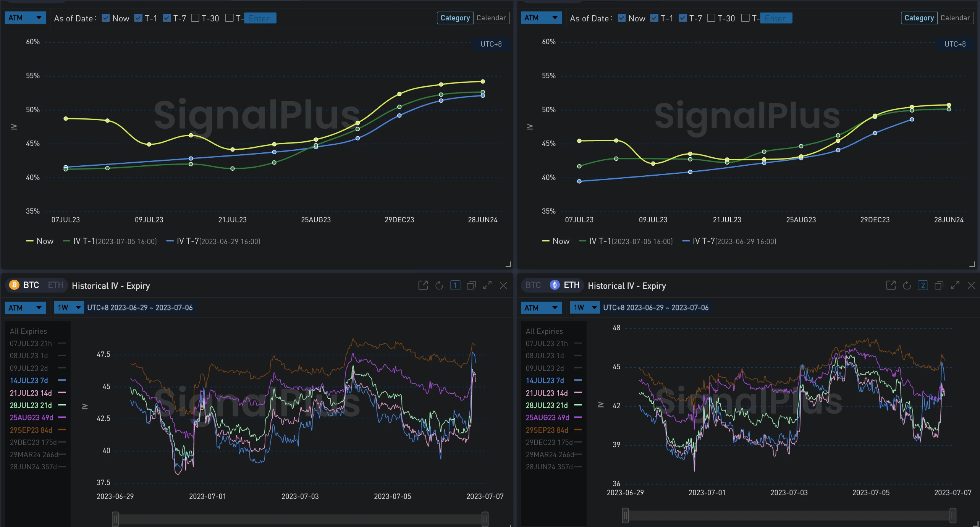Switch to ETH tab in the BTC Historical panel
This screenshot has height=527, width=980.
pyautogui.click(x=55, y=285)
